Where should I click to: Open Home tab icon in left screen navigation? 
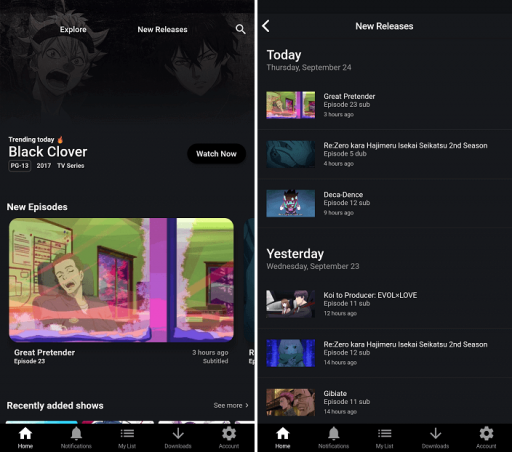coord(25,434)
